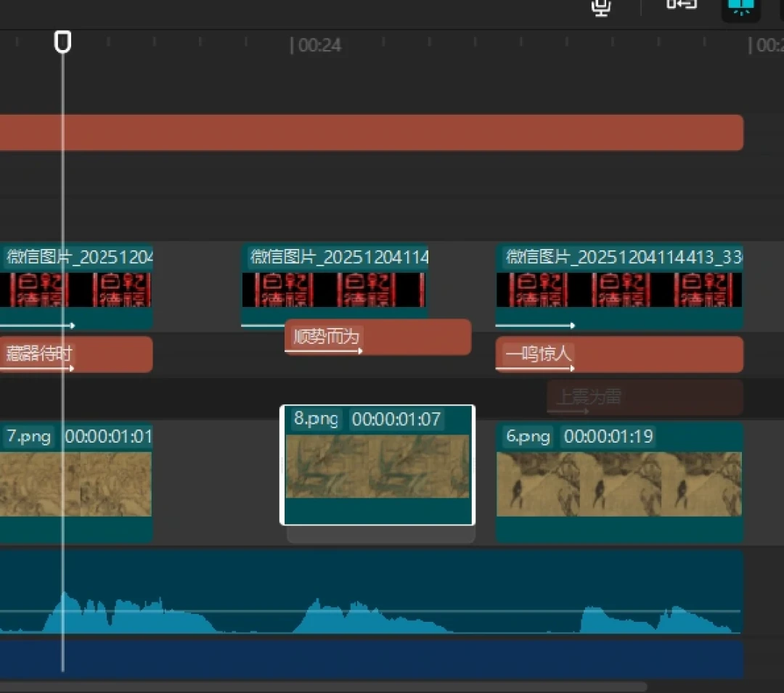Select the 微信图片_20251204114413_33 clip
784x693 pixels.
coord(619,286)
